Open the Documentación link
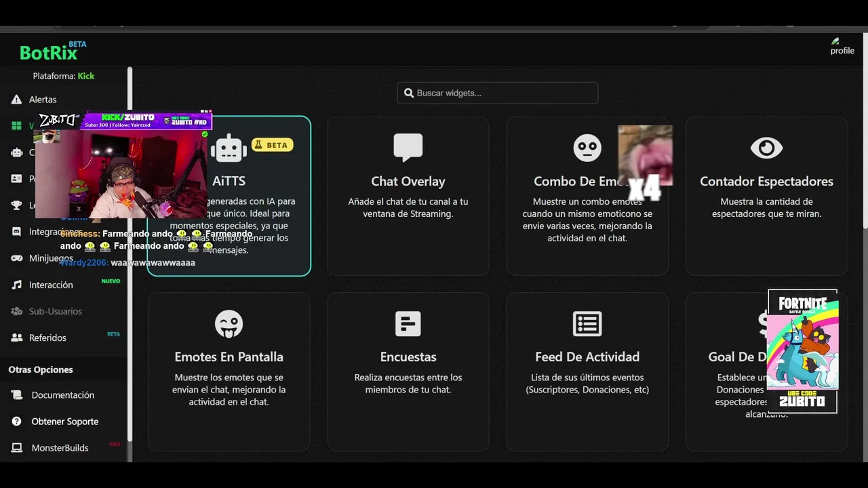Screen dimensions: 868x488 click(63, 395)
